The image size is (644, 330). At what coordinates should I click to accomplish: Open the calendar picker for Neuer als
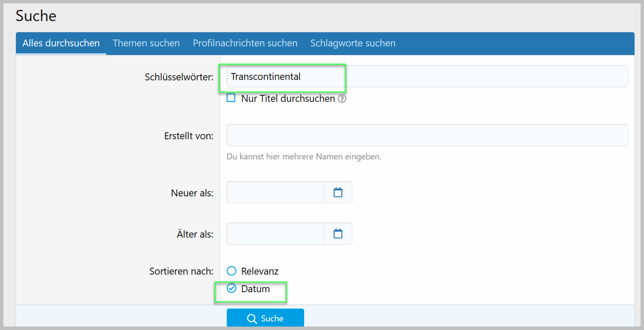[x=338, y=192]
